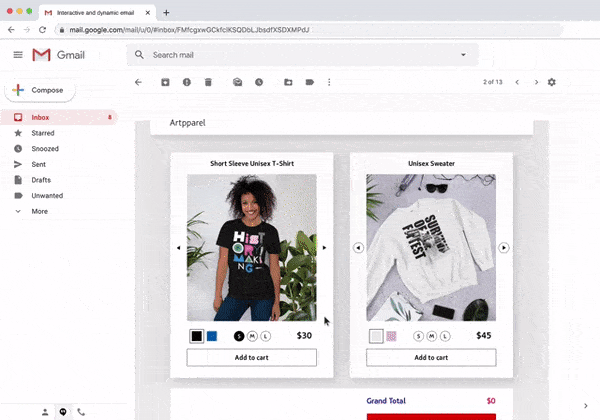Click the Gmail logo
The width and height of the screenshot is (600, 420).
pyautogui.click(x=59, y=55)
